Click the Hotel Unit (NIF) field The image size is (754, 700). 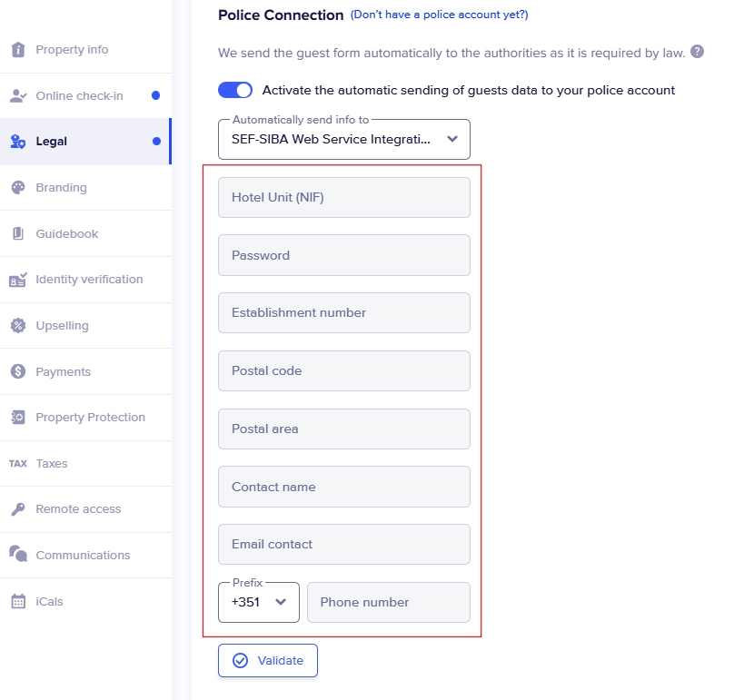pos(343,197)
